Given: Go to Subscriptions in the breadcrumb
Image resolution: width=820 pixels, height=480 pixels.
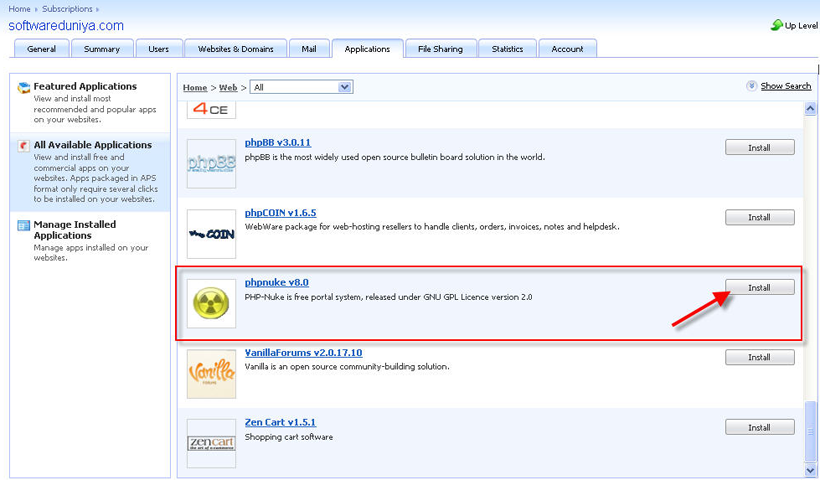Looking at the screenshot, I should (67, 9).
